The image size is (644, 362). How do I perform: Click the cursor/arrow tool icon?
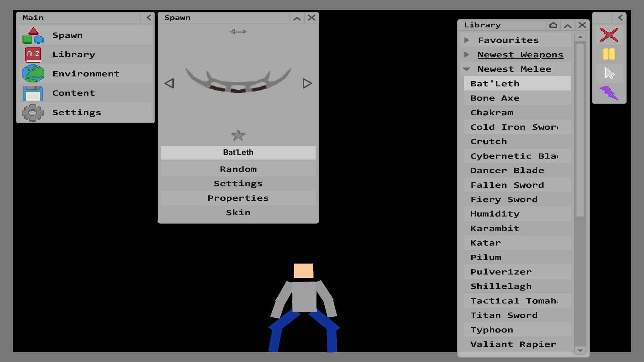pos(609,72)
